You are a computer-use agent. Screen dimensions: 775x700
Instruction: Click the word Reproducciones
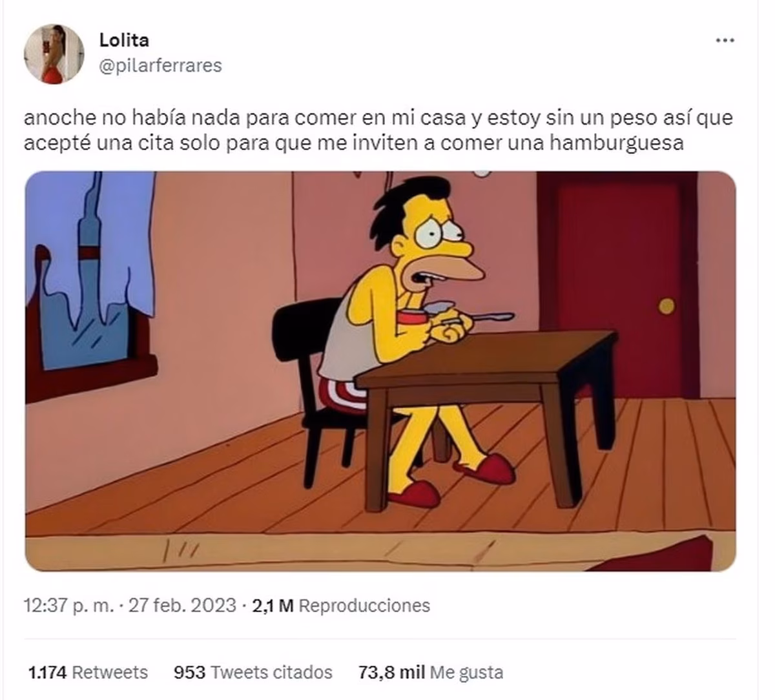point(365,606)
